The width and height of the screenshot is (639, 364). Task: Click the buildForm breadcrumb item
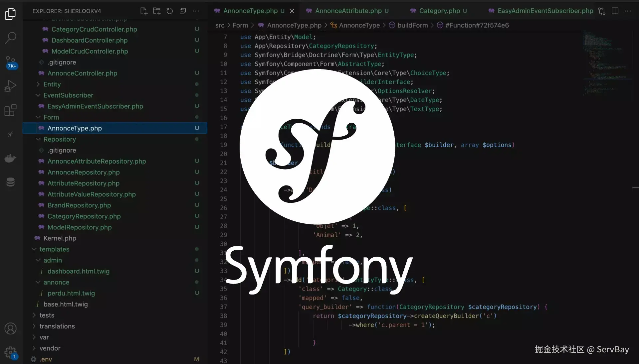coord(412,25)
